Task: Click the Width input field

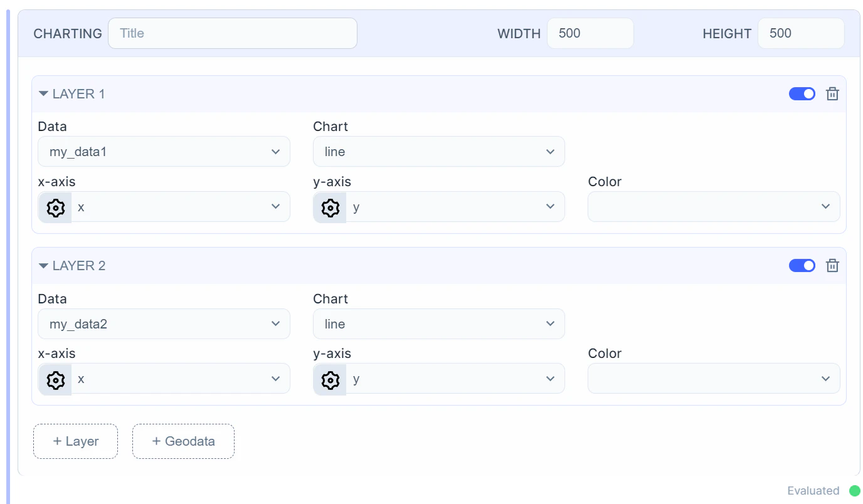Action: click(590, 33)
